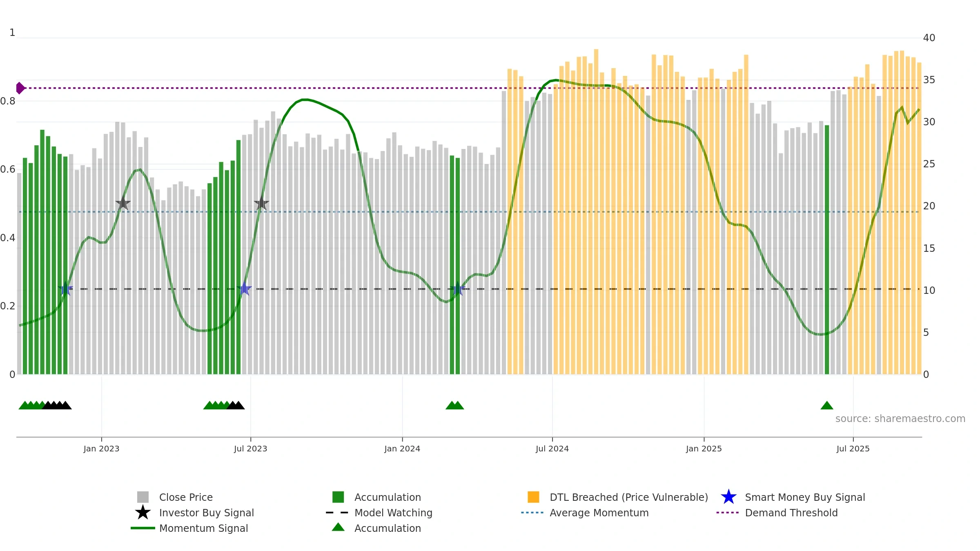Click the black Investor Buy star legend icon

[143, 513]
